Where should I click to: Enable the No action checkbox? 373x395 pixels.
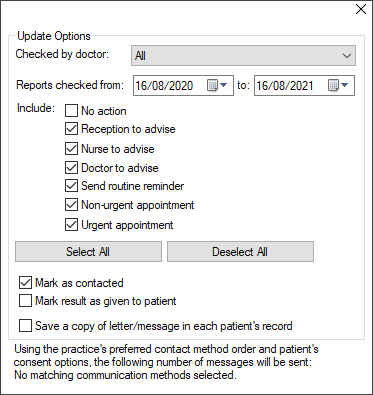click(x=71, y=111)
